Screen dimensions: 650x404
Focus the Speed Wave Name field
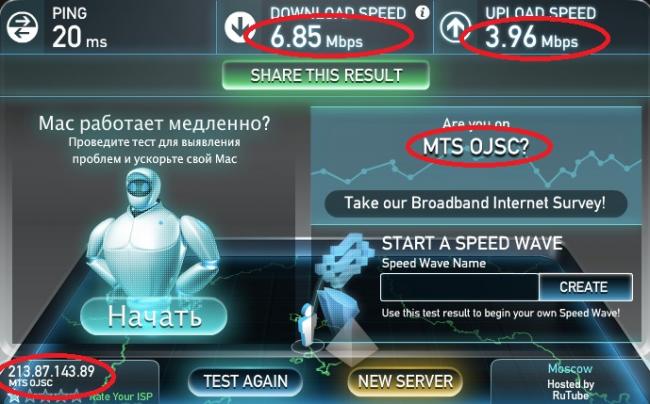(459, 287)
